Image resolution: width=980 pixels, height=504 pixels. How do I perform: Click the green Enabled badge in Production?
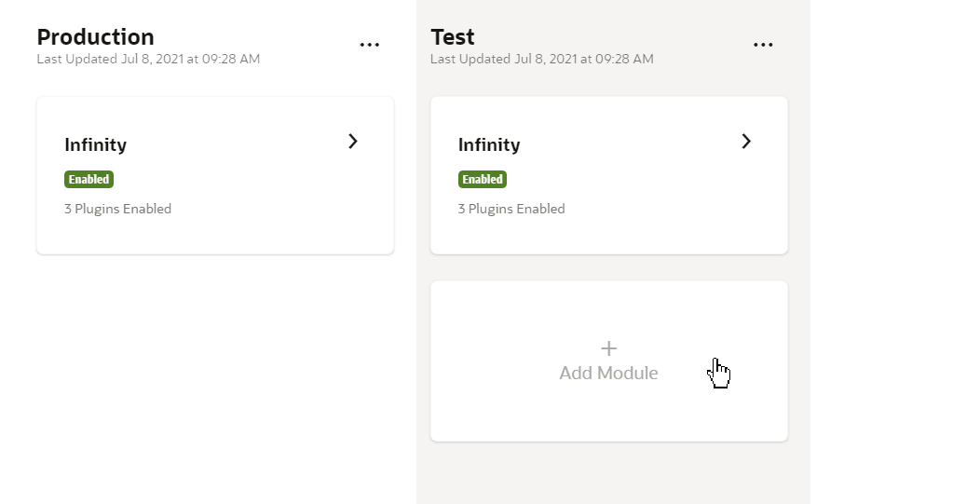pyautogui.click(x=89, y=180)
